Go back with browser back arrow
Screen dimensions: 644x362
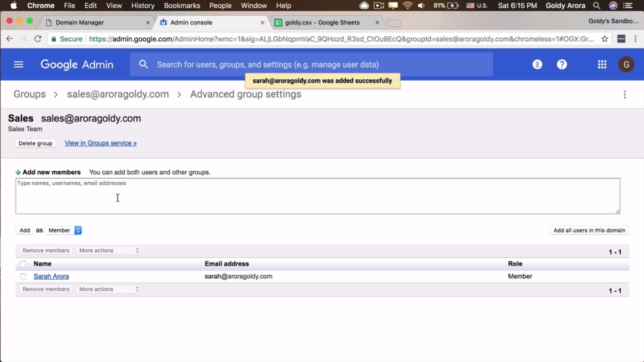9,39
